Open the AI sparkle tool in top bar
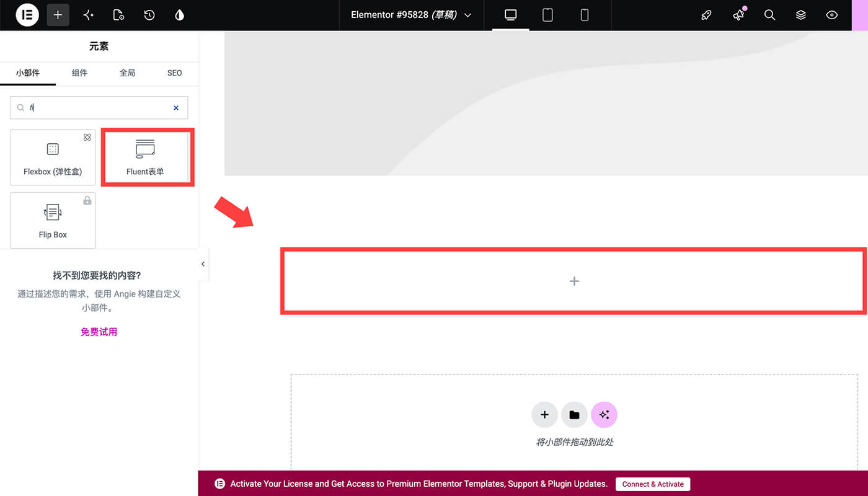This screenshot has width=868, height=496. 89,15
